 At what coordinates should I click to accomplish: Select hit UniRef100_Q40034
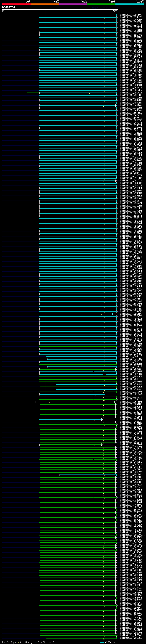coord(131,123)
